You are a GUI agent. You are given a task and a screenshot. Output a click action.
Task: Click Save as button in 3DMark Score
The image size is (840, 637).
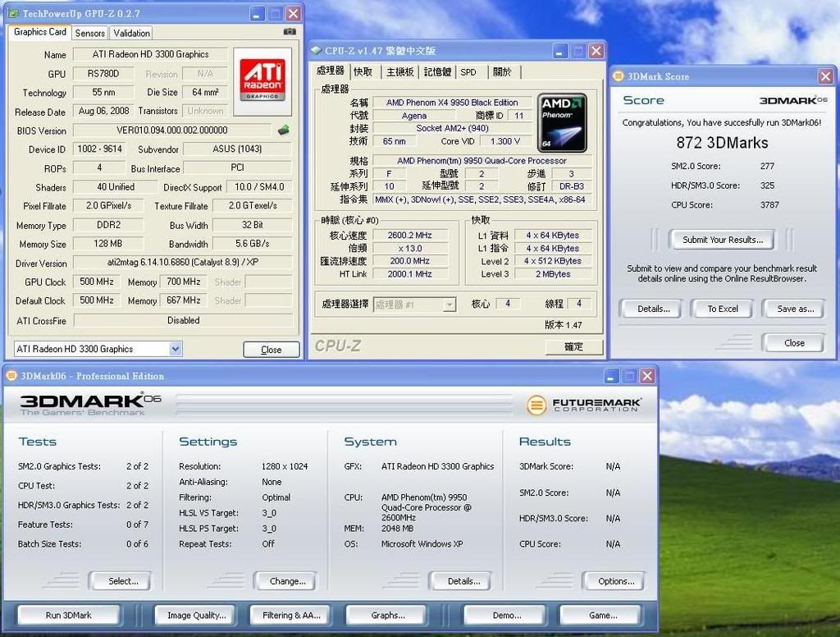pyautogui.click(x=795, y=309)
